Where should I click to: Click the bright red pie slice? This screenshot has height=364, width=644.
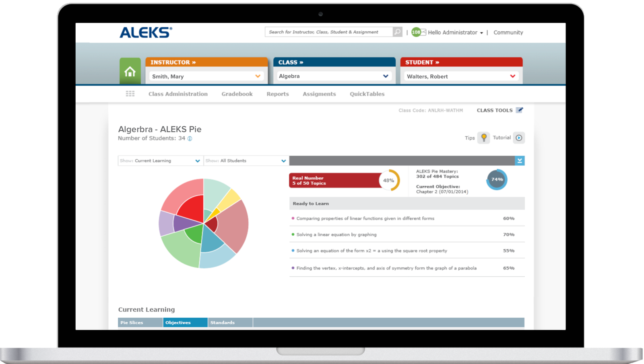[192, 208]
